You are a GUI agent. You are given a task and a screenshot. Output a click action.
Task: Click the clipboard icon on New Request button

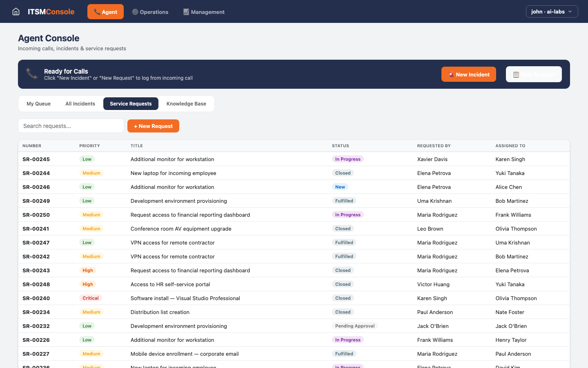pos(515,74)
